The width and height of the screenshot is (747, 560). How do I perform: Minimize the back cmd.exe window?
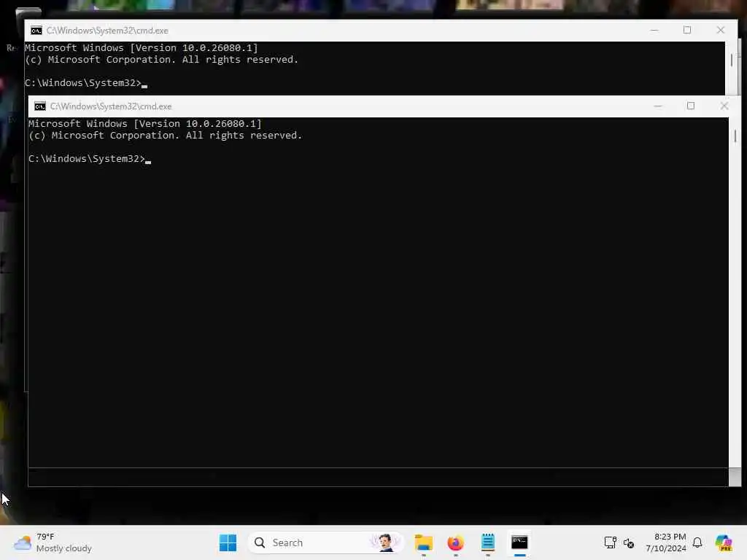pyautogui.click(x=654, y=30)
